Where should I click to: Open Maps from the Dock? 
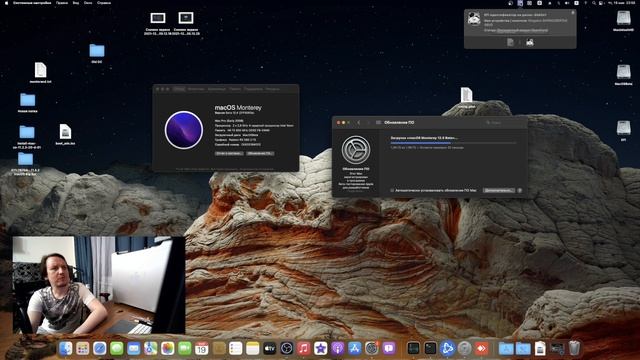[x=151, y=348]
